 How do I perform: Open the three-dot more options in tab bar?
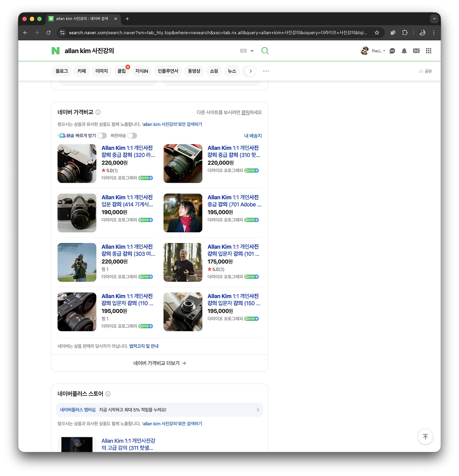point(266,71)
